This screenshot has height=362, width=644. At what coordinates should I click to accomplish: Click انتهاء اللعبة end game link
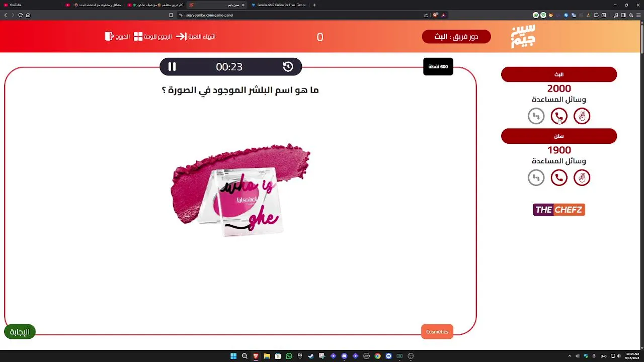[202, 37]
